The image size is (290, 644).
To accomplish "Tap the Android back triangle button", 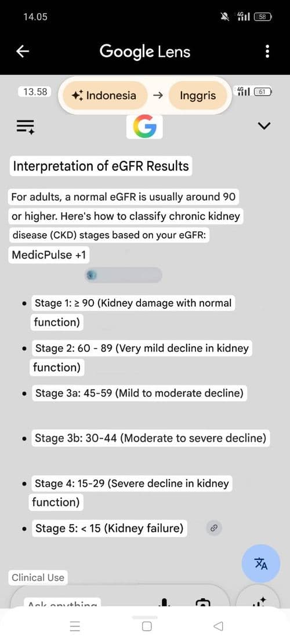I will [219, 627].
